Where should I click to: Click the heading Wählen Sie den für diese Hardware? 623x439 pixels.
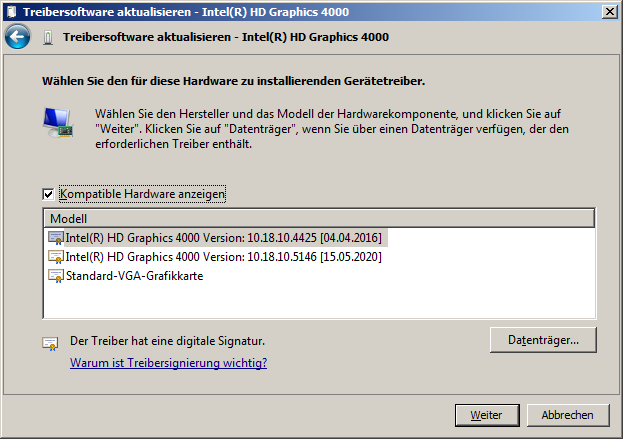pos(234,81)
